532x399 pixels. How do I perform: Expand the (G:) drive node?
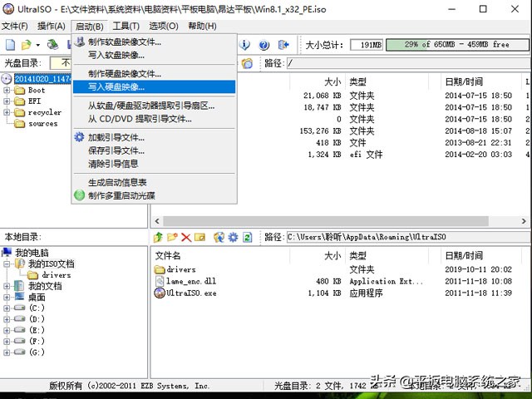pos(7,352)
